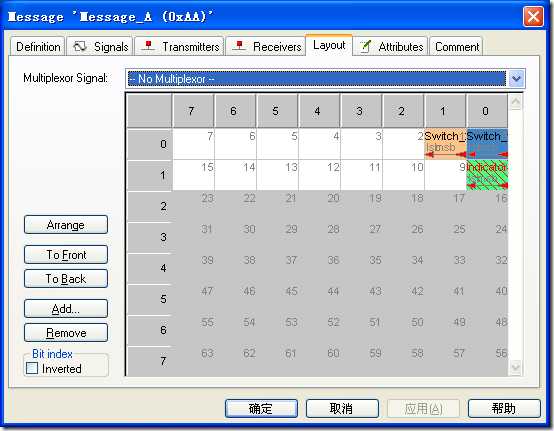Viewport: 554px width, 431px height.
Task: Select the Layout tab
Action: click(x=329, y=45)
